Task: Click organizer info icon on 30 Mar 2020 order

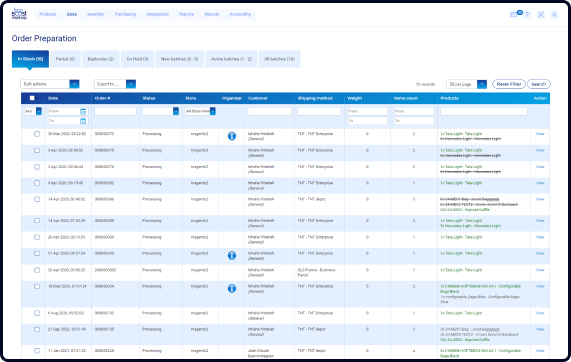Action: [232, 136]
